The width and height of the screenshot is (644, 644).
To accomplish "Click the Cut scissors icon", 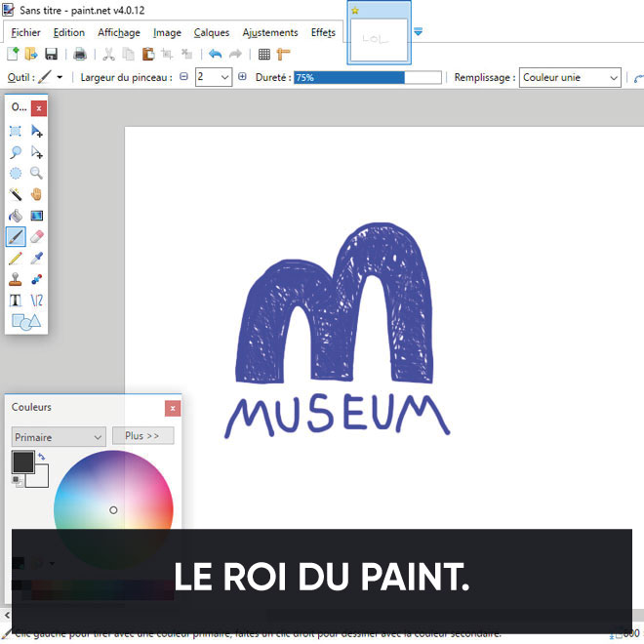I will 109,54.
